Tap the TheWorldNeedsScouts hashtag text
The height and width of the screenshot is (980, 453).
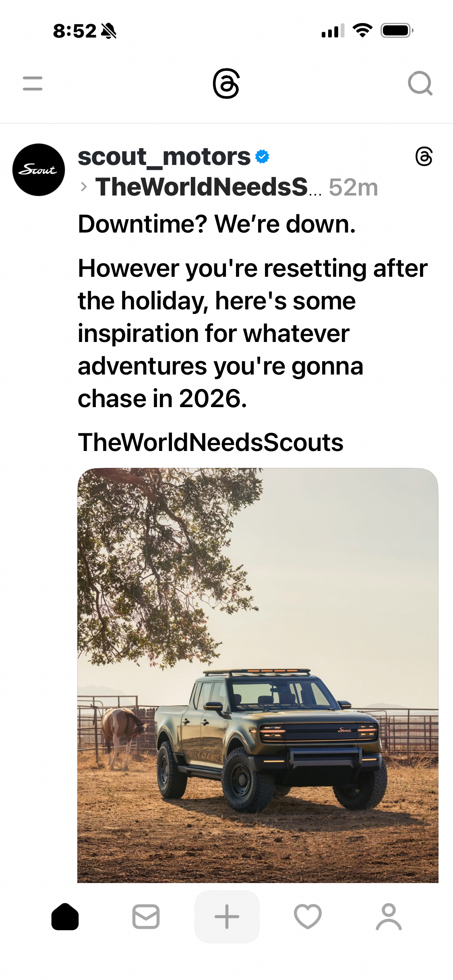[x=210, y=443]
